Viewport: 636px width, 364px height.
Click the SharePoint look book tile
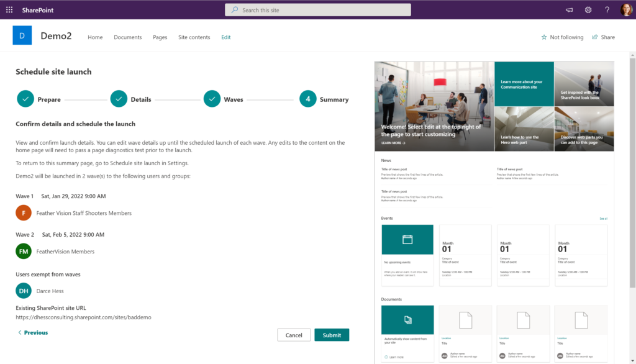point(584,84)
